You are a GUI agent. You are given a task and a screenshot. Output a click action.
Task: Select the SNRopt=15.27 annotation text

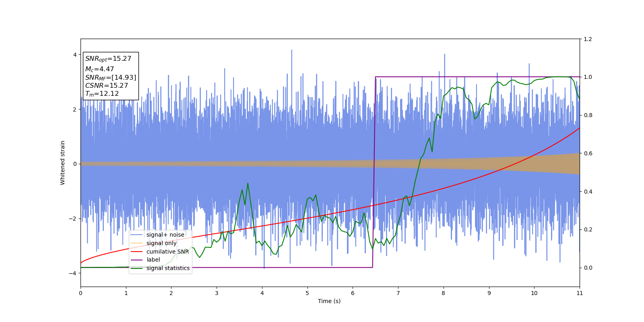pos(108,59)
